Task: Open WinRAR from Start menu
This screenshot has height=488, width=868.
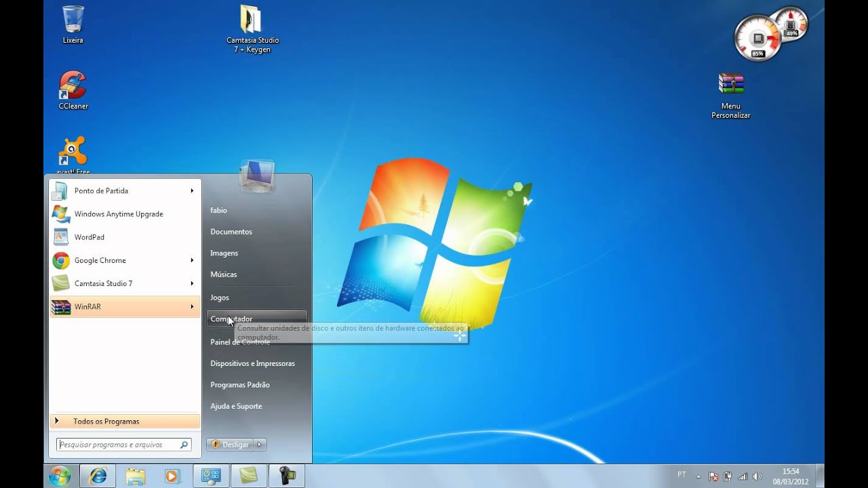Action: pyautogui.click(x=125, y=306)
